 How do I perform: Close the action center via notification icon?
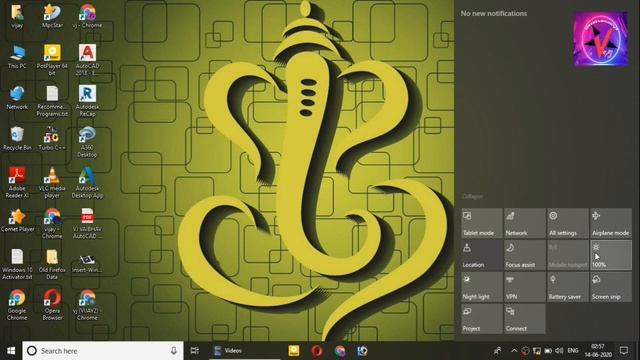point(624,351)
